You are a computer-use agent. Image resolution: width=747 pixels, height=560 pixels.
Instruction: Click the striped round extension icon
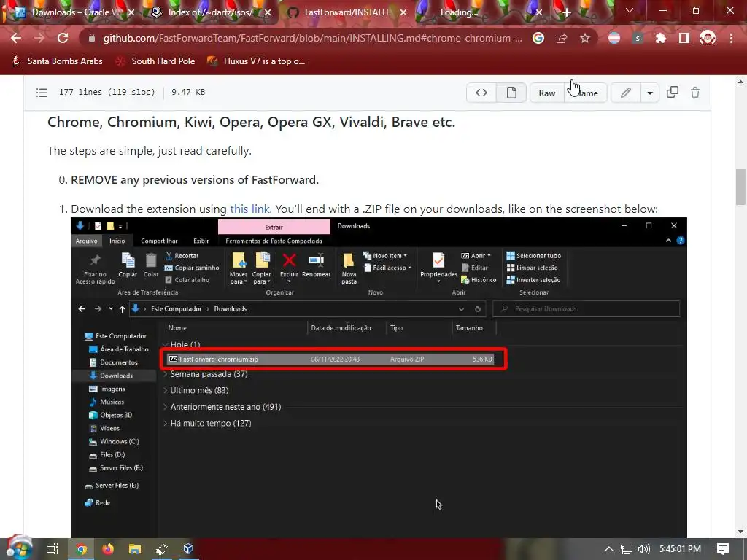coord(614,38)
